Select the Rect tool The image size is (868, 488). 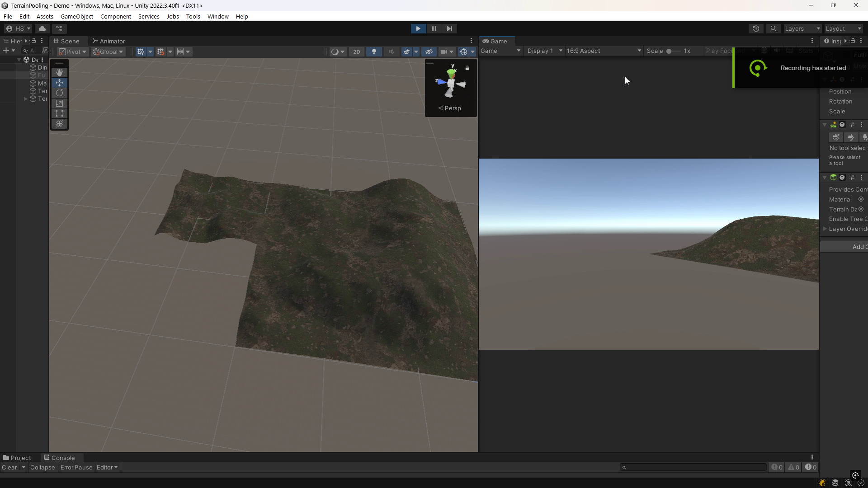pos(59,114)
